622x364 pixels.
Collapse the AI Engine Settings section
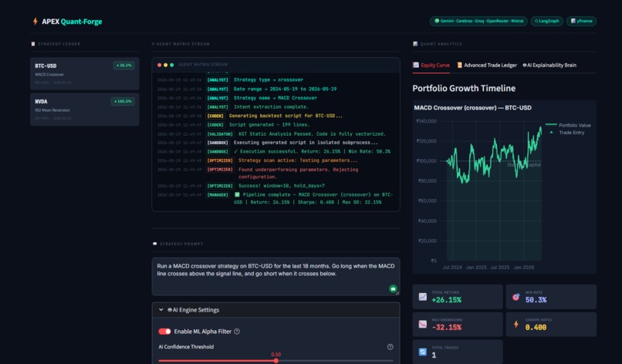coord(276,310)
